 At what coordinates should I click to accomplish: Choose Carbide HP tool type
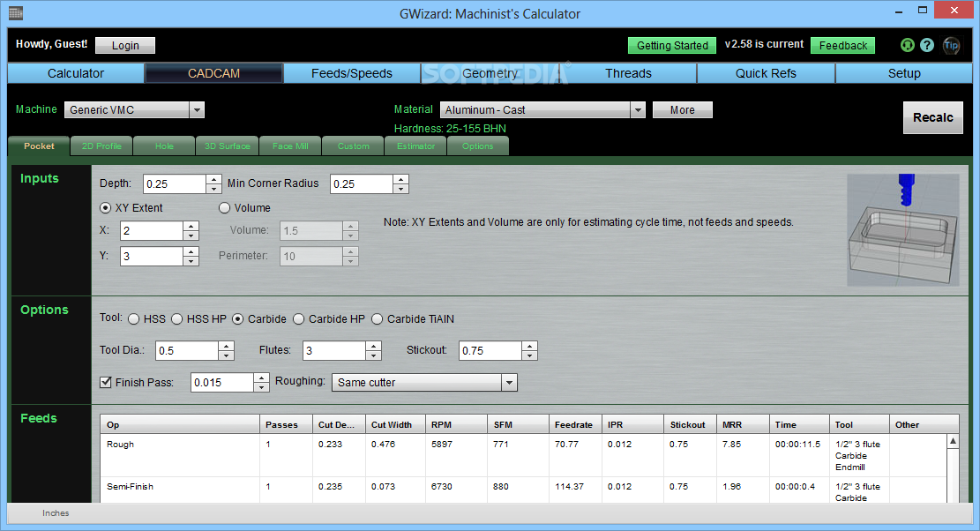(299, 319)
